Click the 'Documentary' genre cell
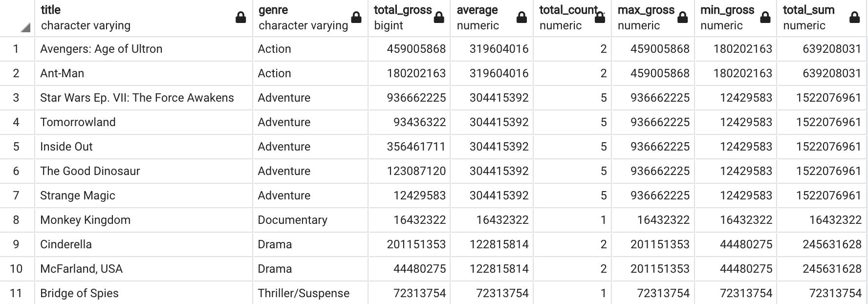The width and height of the screenshot is (868, 304). point(292,220)
